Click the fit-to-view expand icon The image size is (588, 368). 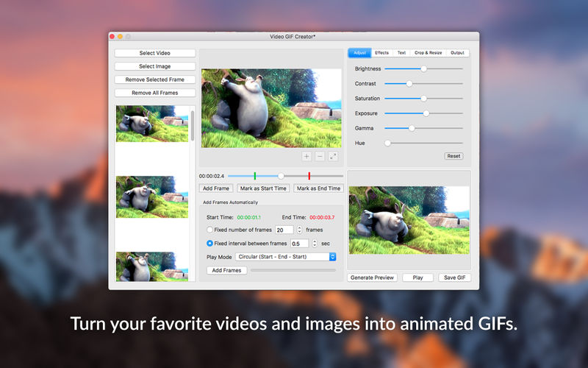pos(333,156)
